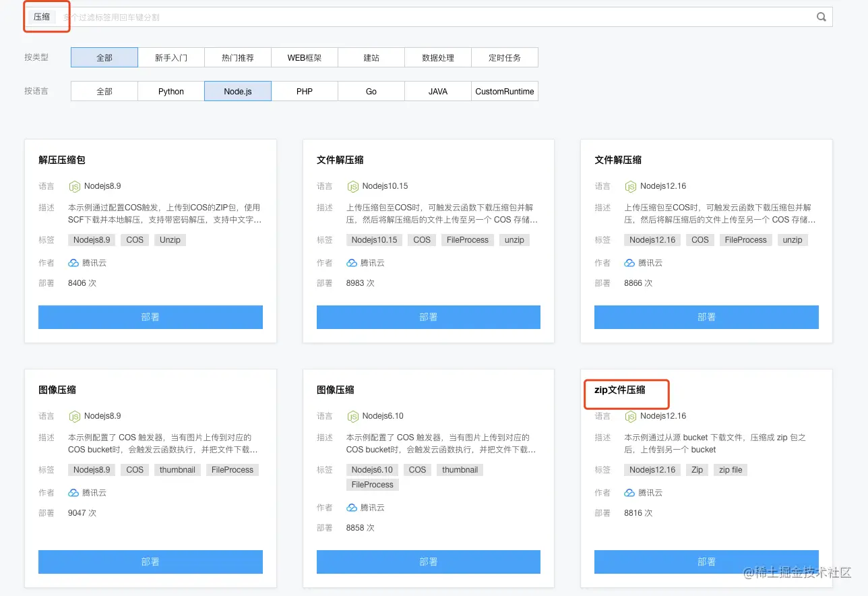Click the 解压压缩包 card title
Viewport: 868px width, 596px height.
click(62, 160)
